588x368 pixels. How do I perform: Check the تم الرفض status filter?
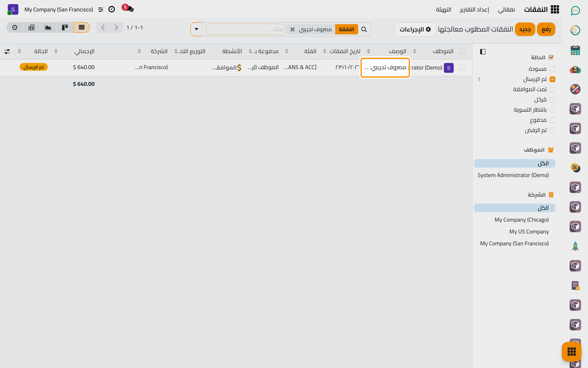(x=552, y=130)
